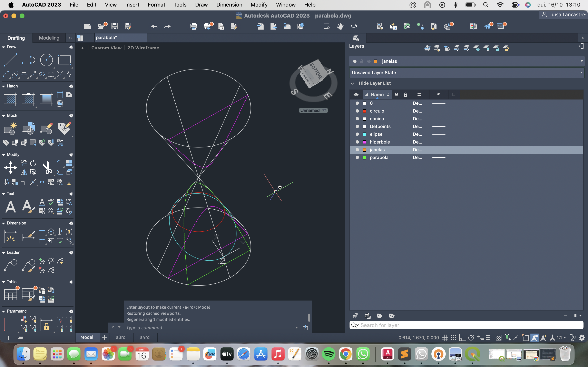This screenshot has width=588, height=367.
Task: Collapse the Hide Layer List expander
Action: point(353,83)
